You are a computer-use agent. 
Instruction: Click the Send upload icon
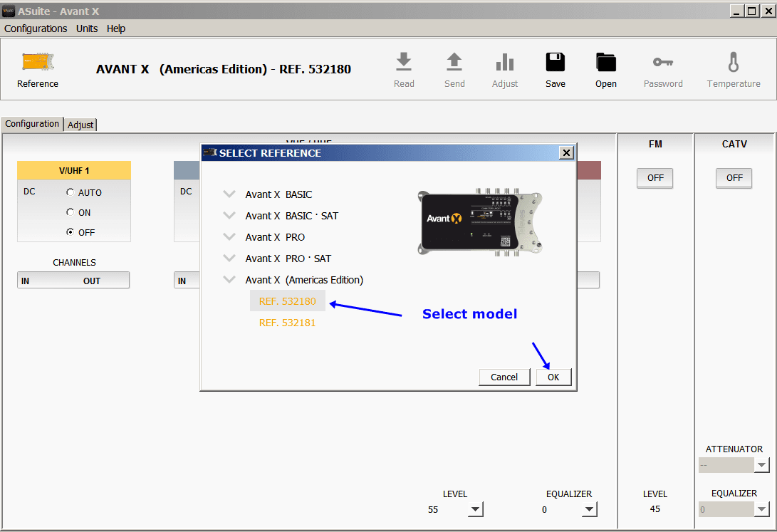pyautogui.click(x=454, y=62)
